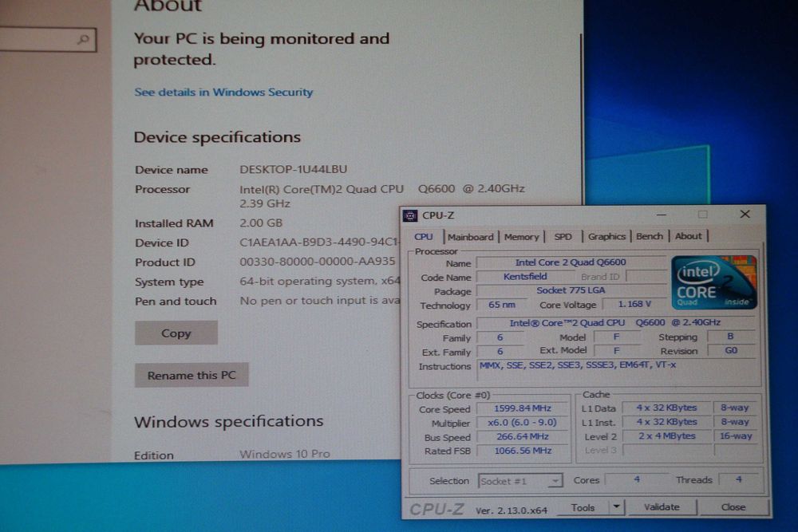Click the Installed RAM value 2.00 GB
798x532 pixels.
(261, 223)
